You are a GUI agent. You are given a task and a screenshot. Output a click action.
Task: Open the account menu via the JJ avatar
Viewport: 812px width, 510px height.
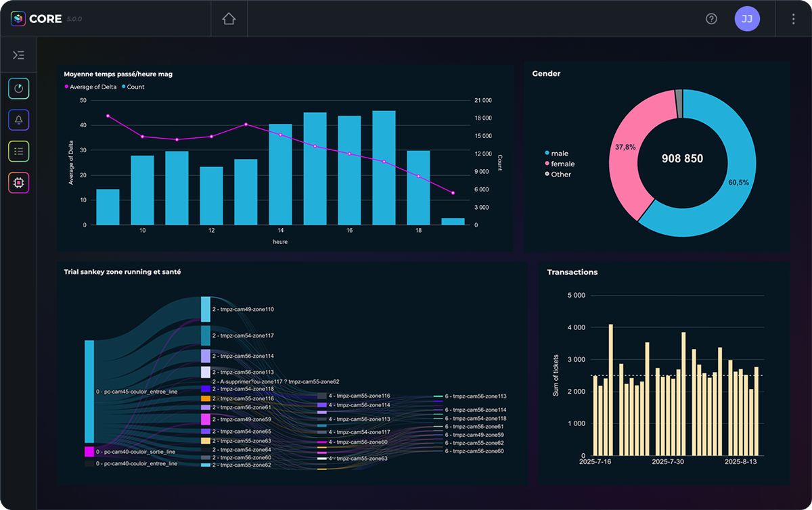(748, 18)
